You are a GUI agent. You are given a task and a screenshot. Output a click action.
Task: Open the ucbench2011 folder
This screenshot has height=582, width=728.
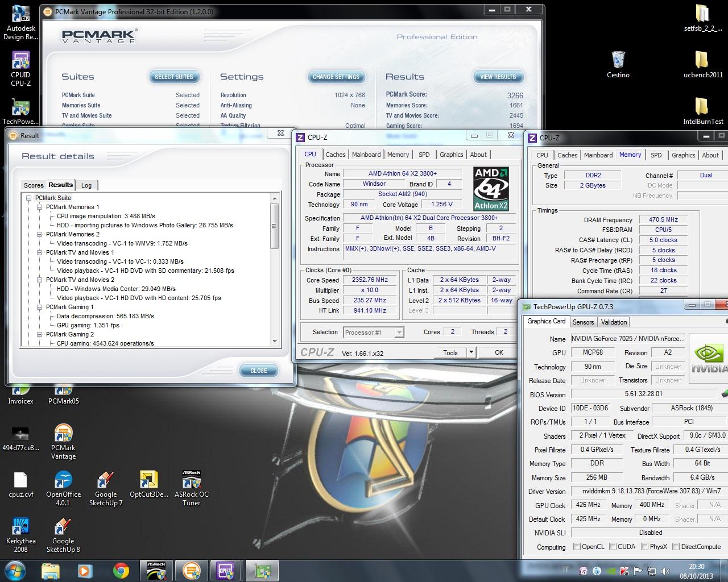pyautogui.click(x=703, y=64)
